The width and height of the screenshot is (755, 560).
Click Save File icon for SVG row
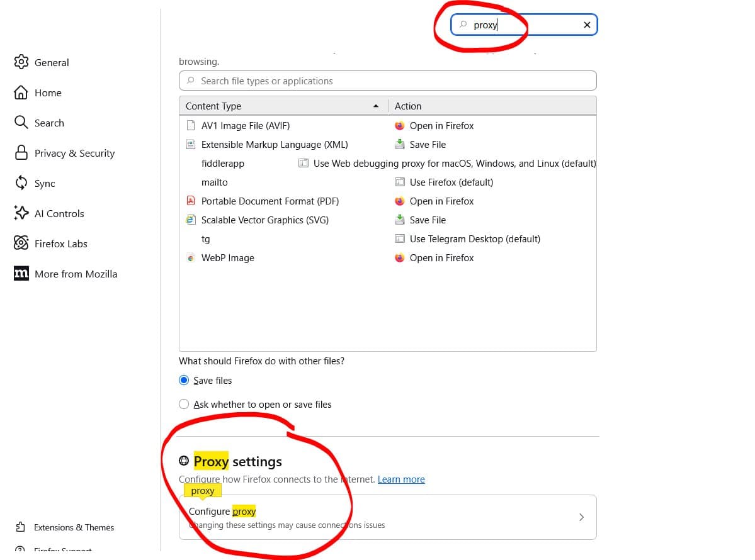point(400,220)
